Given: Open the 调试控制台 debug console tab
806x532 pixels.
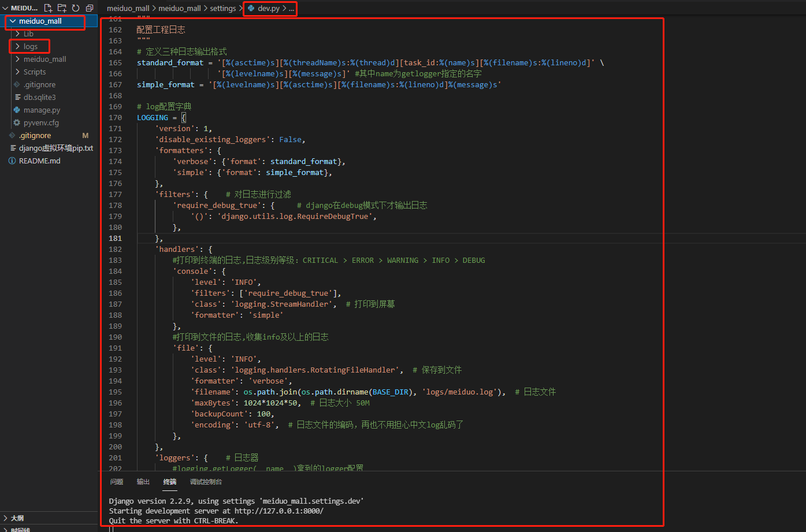Looking at the screenshot, I should tap(206, 482).
